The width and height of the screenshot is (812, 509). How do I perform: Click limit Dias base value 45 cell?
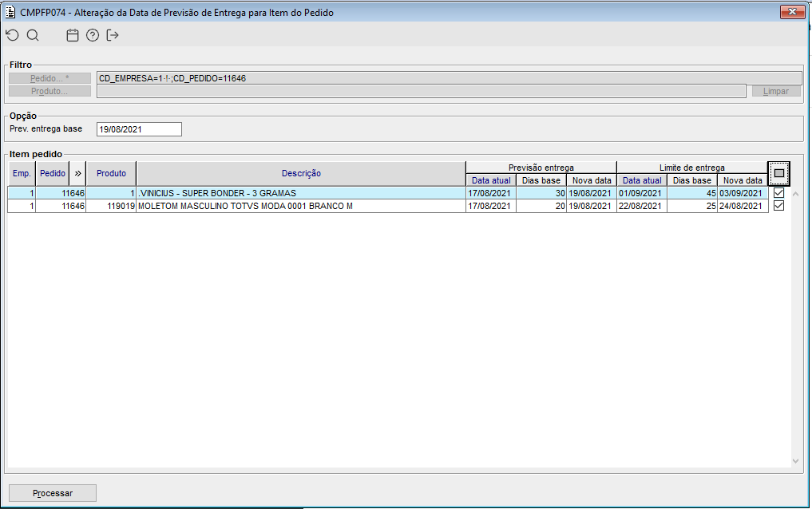point(692,193)
